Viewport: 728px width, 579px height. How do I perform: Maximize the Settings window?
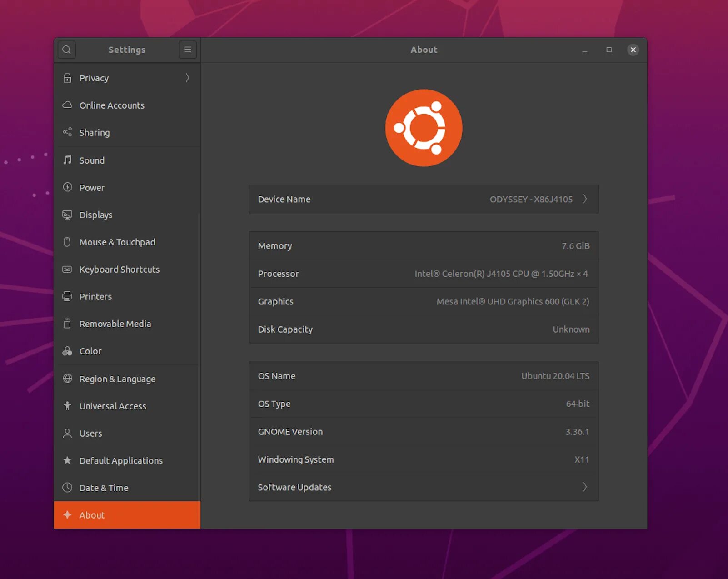click(x=609, y=50)
